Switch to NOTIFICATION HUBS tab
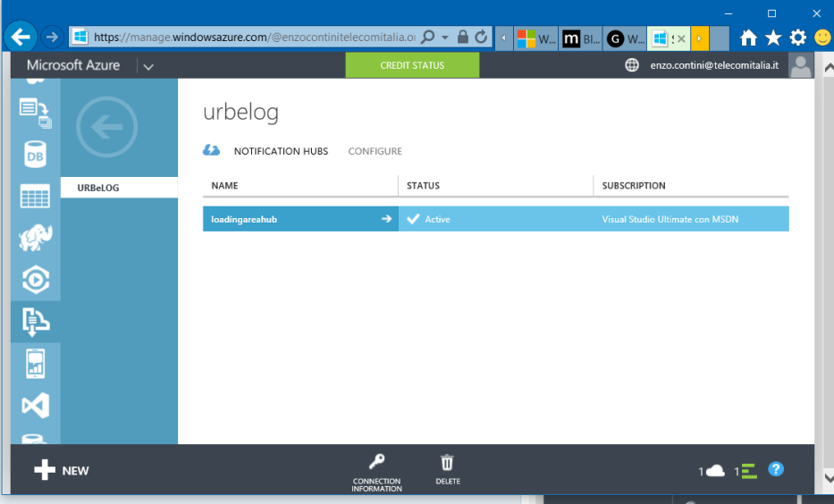Image resolution: width=834 pixels, height=504 pixels. tap(281, 151)
